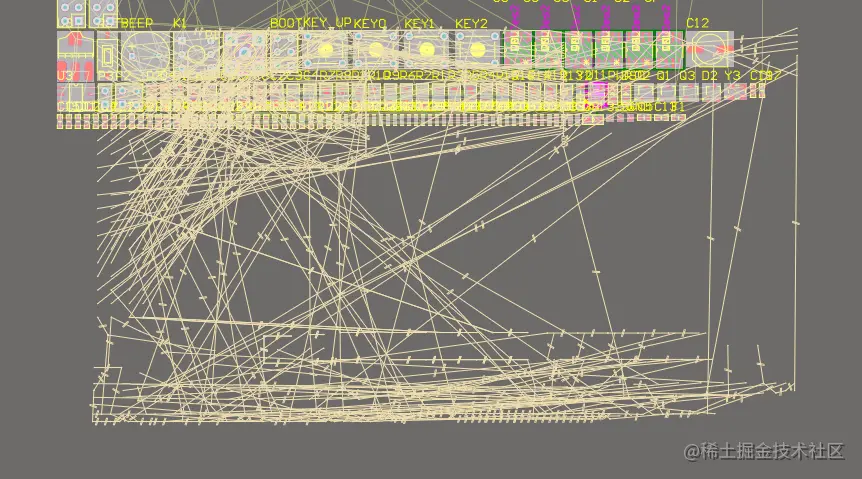Select the KEY1 push-button footprint
This screenshot has height=479, width=862.
tap(427, 49)
